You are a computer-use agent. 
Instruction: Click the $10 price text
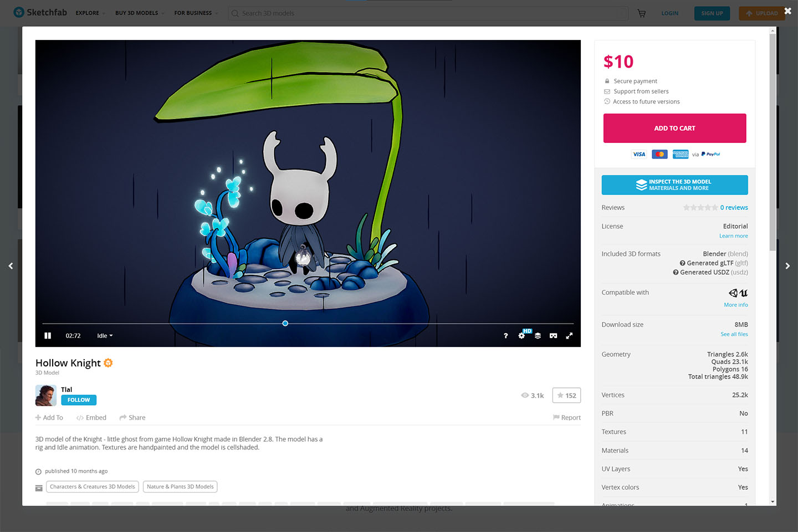tap(618, 62)
